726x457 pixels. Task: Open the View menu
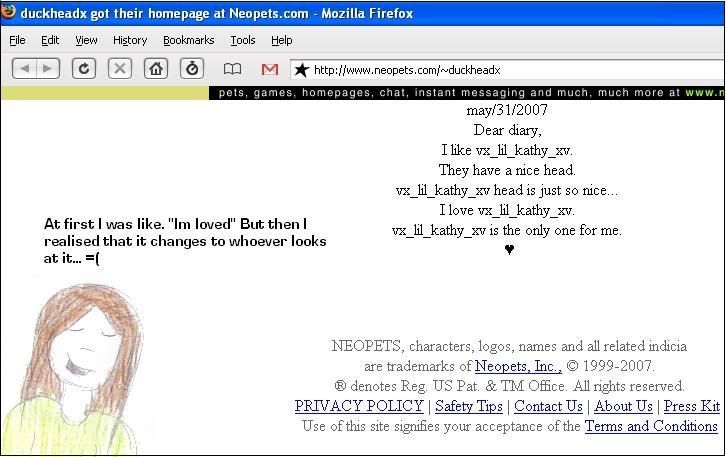click(86, 40)
